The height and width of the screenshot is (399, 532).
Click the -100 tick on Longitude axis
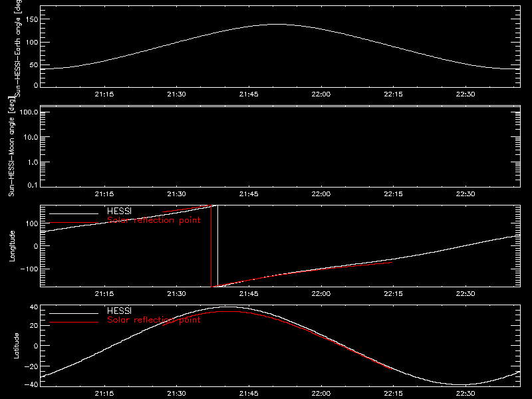pyautogui.click(x=29, y=269)
